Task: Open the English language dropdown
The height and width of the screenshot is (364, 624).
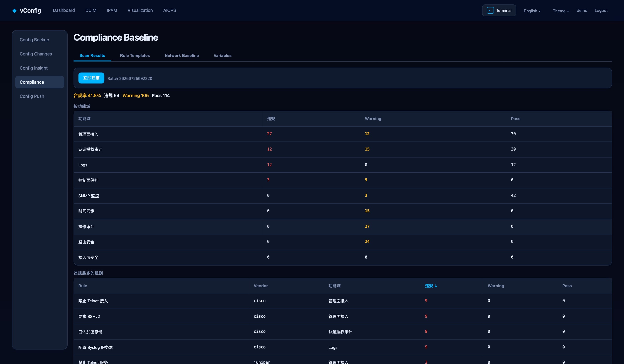Action: pos(532,11)
